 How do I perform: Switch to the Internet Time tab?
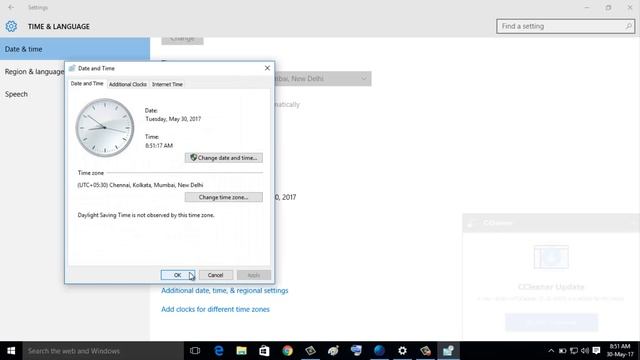(x=167, y=84)
